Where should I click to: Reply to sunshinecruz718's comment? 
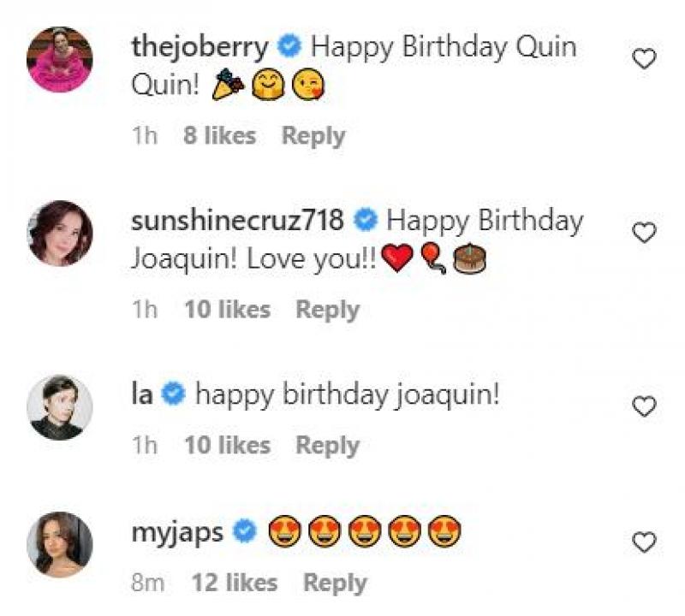(x=327, y=310)
